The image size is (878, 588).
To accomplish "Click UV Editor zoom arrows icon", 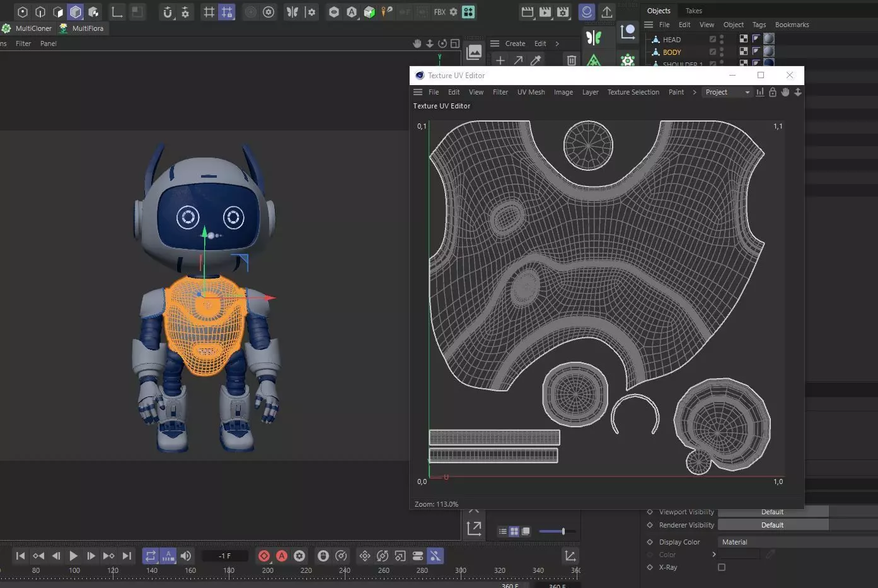I will pyautogui.click(x=797, y=92).
